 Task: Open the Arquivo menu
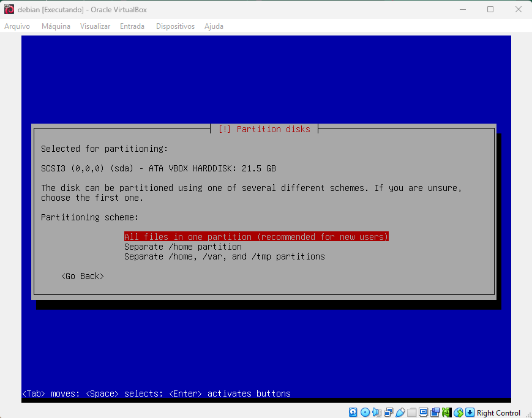[x=17, y=26]
